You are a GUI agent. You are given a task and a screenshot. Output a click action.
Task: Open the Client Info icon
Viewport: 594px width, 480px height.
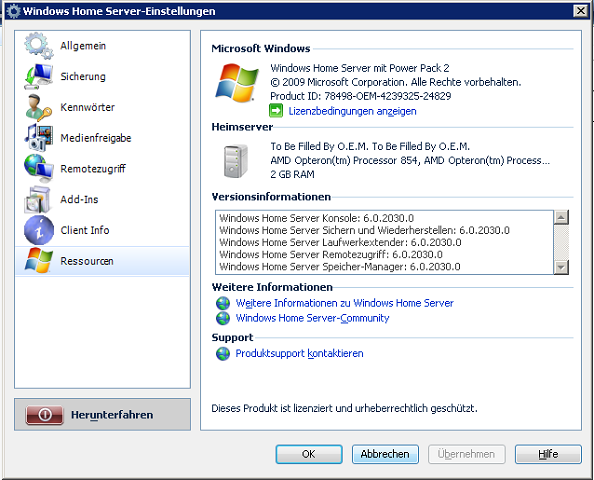[x=39, y=230]
